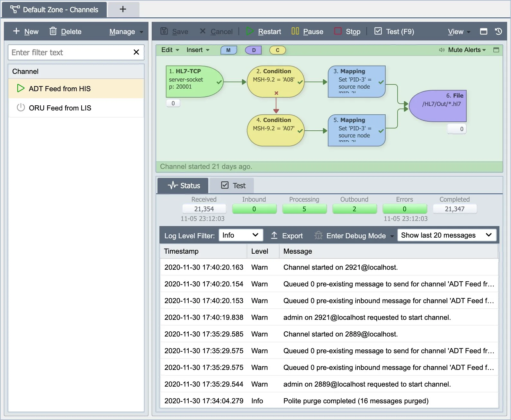Open the Manage dropdown menu
The width and height of the screenshot is (511, 420).
126,31
